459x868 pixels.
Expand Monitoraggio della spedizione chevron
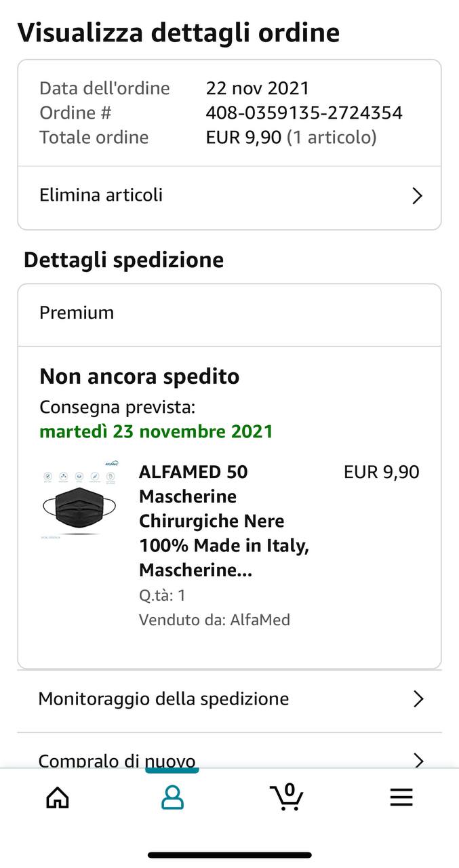coord(418,699)
